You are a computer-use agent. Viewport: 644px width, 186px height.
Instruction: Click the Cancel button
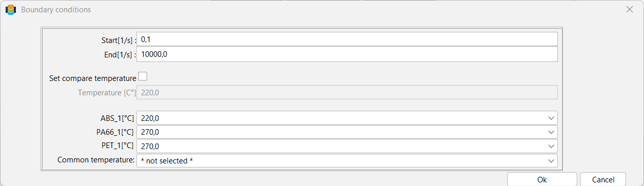tap(603, 179)
